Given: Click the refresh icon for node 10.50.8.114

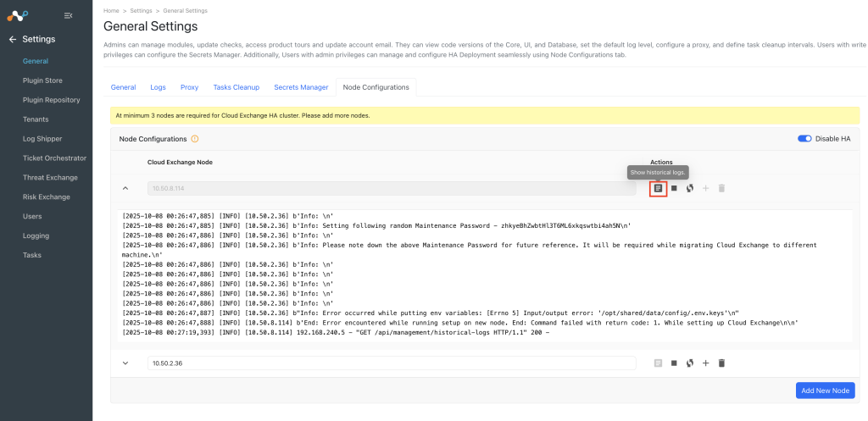Looking at the screenshot, I should (690, 188).
